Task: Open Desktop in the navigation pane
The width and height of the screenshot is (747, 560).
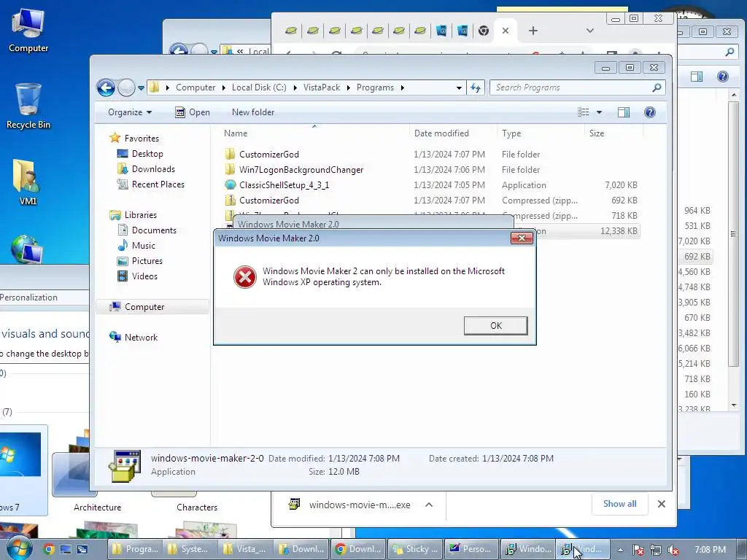Action: click(147, 154)
